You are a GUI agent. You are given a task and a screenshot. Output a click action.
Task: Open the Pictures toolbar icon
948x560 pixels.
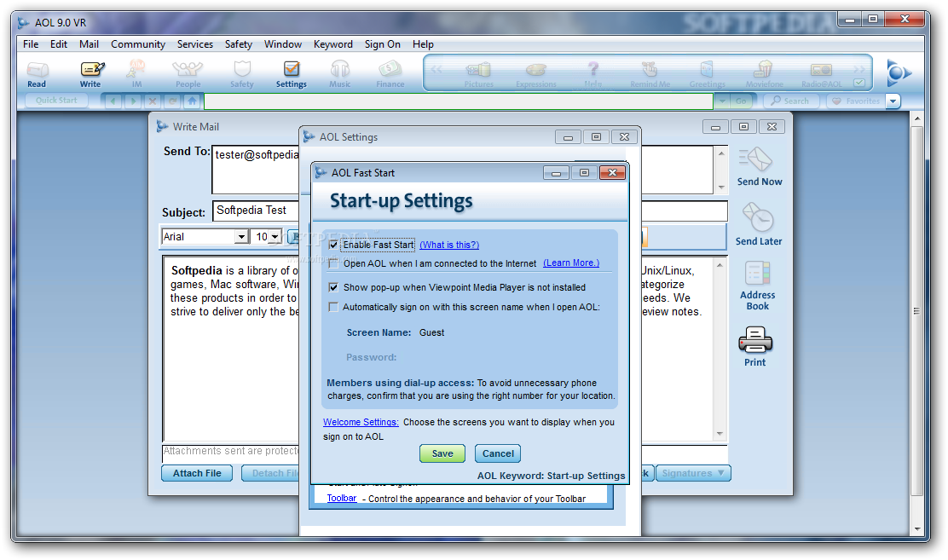479,75
